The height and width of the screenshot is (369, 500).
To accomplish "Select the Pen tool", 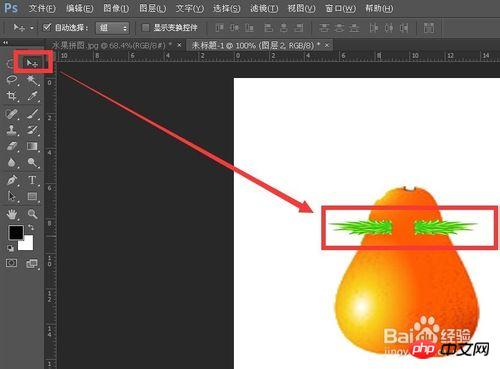I will coord(12,180).
